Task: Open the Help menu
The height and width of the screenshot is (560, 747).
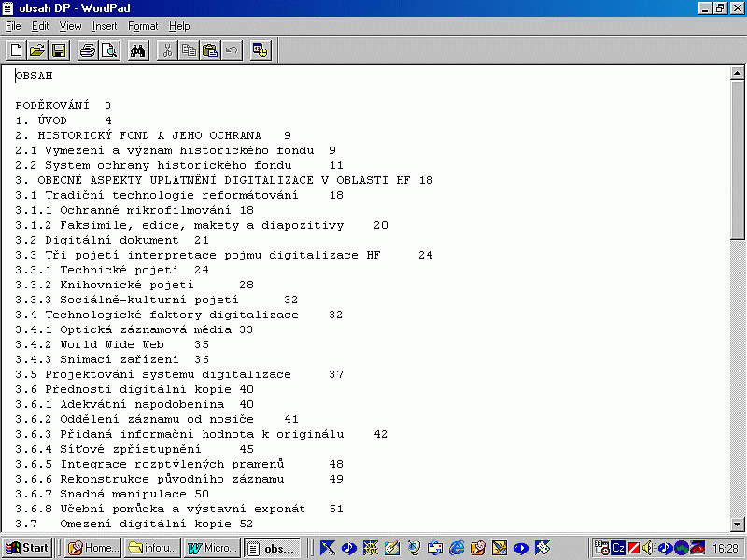Action: coord(179,26)
